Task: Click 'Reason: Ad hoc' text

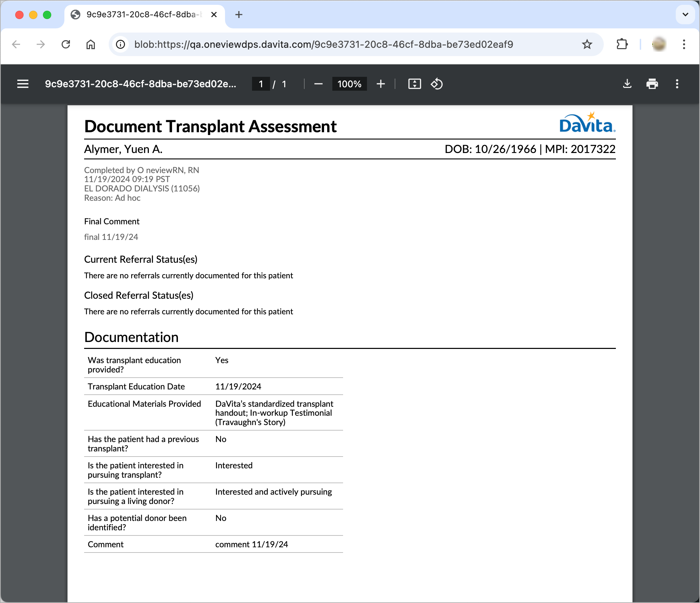Action: (112, 198)
